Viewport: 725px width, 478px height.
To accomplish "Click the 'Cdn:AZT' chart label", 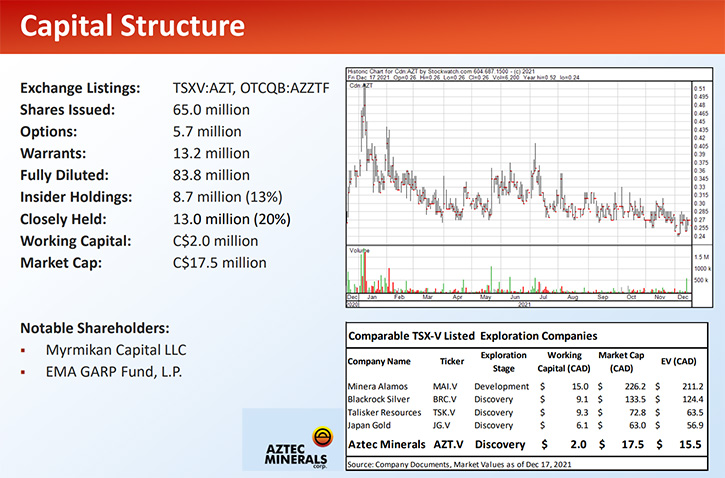I will tap(361, 86).
